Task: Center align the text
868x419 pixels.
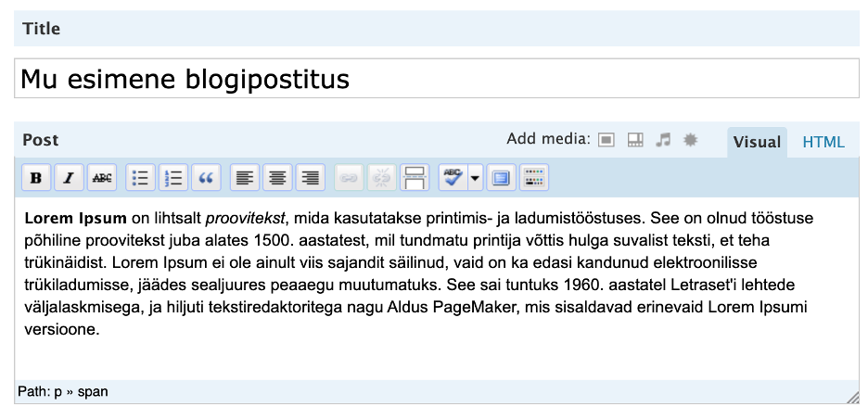Action: click(x=278, y=178)
